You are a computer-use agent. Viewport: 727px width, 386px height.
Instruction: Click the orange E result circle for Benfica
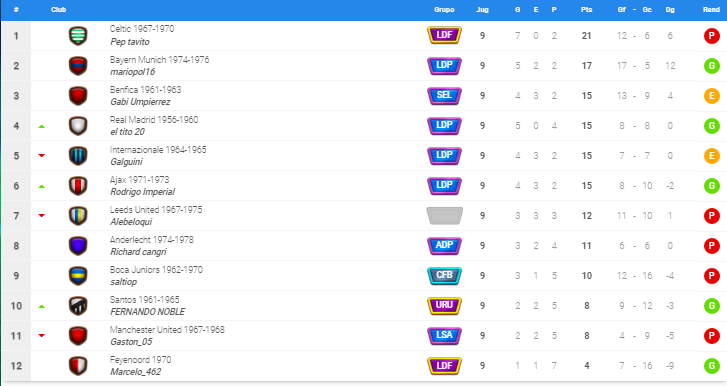click(x=711, y=96)
